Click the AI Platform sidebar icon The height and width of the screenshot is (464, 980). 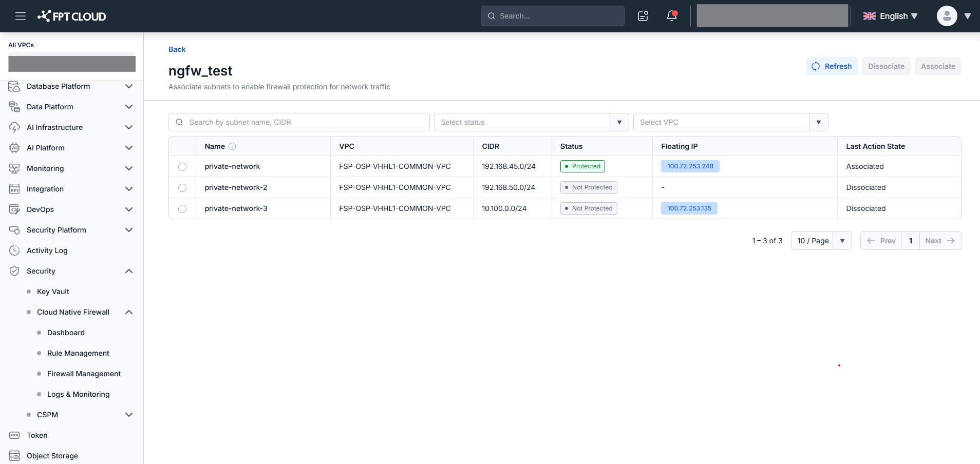[x=14, y=148]
